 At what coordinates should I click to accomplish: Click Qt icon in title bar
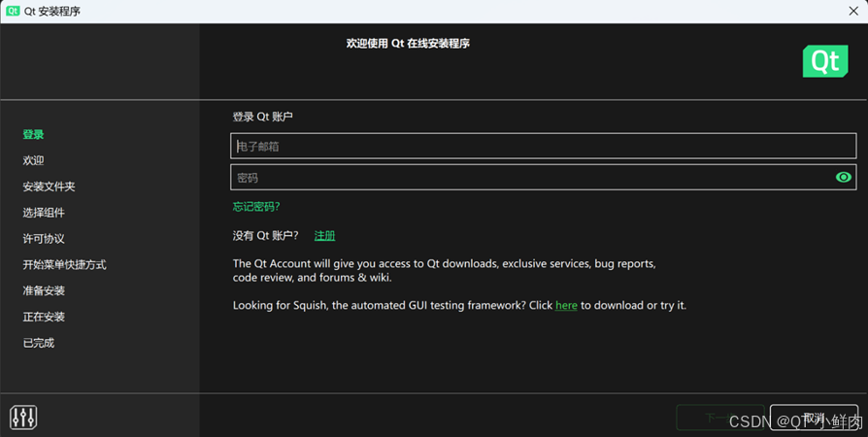(13, 11)
